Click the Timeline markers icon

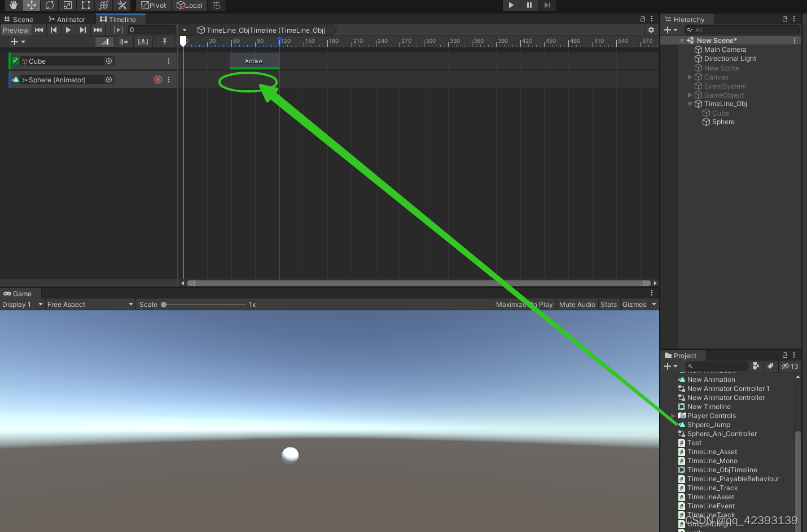(x=164, y=41)
